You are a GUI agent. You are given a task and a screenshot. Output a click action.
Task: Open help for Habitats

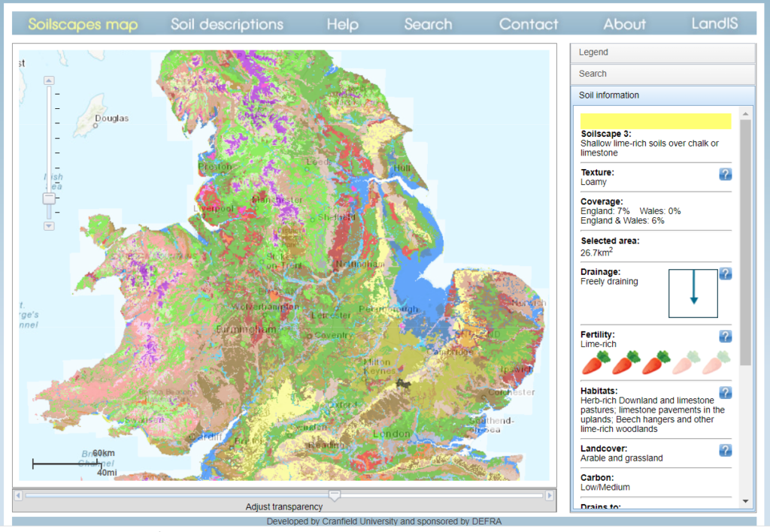tap(726, 393)
